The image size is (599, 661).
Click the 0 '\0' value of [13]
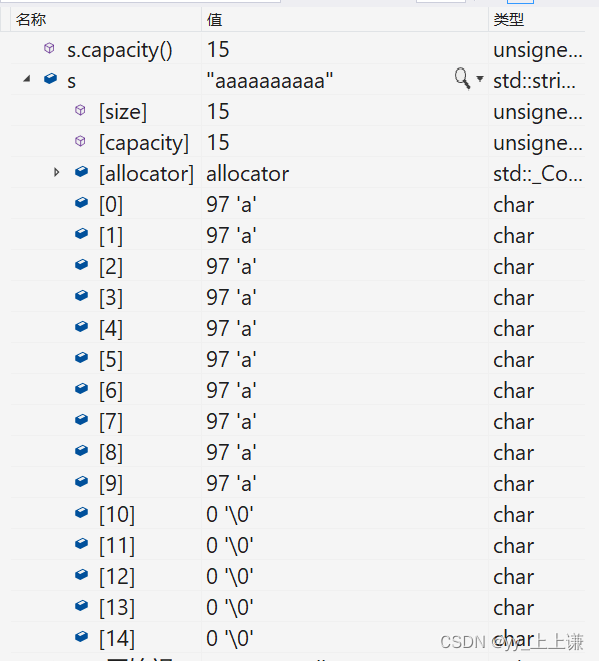point(230,607)
